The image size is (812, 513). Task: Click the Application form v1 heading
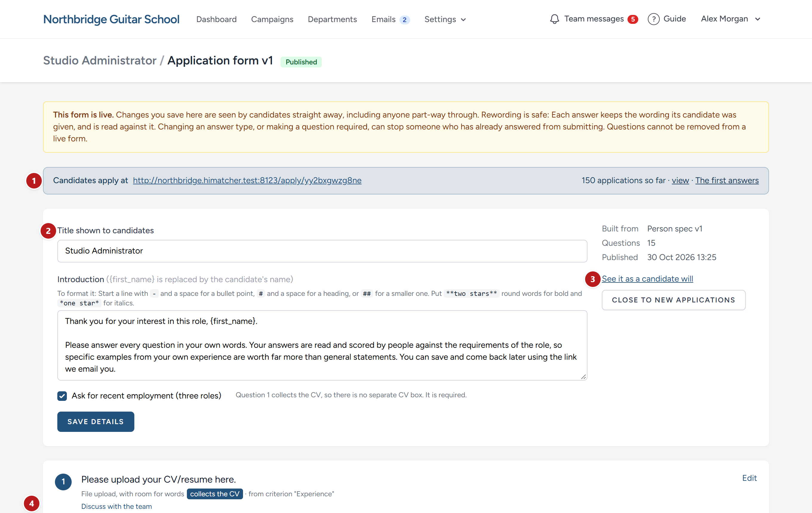point(220,61)
